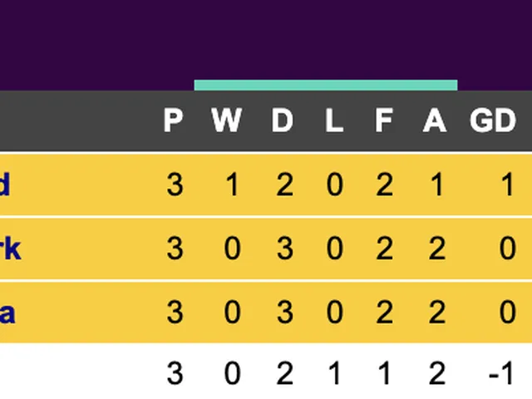Click the teal active tab indicator bar
Screen dimensions: 532x399
[325, 85]
